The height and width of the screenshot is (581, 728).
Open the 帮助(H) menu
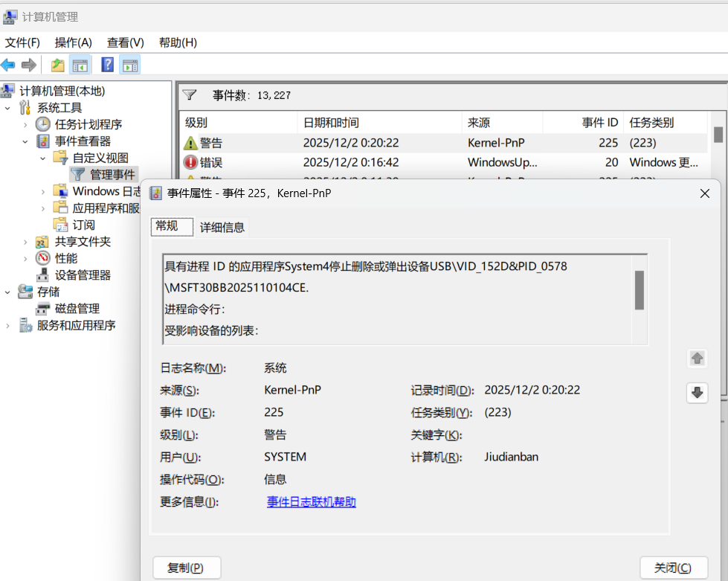tap(178, 42)
